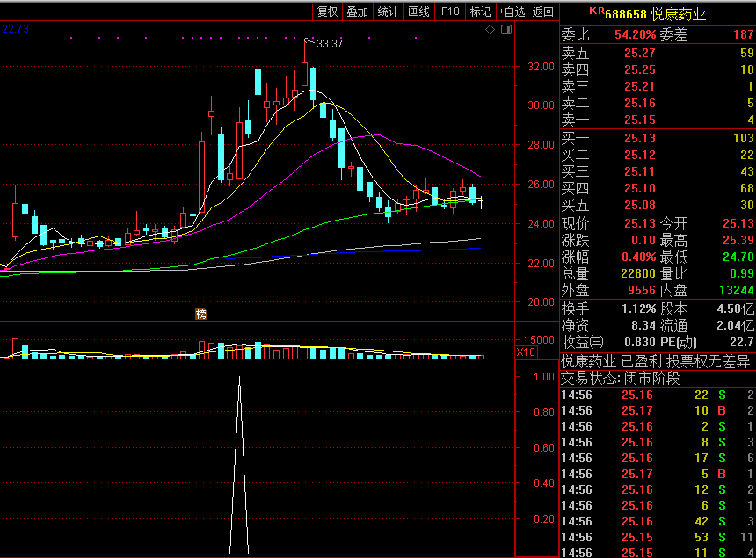Click 委比 value 54.20%
The width and height of the screenshot is (756, 558).
(x=635, y=34)
